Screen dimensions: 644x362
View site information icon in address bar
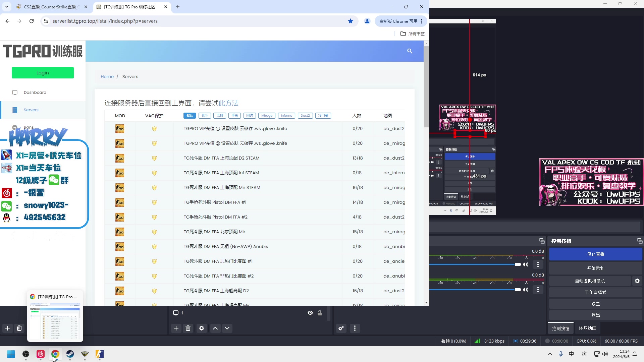coord(46,21)
